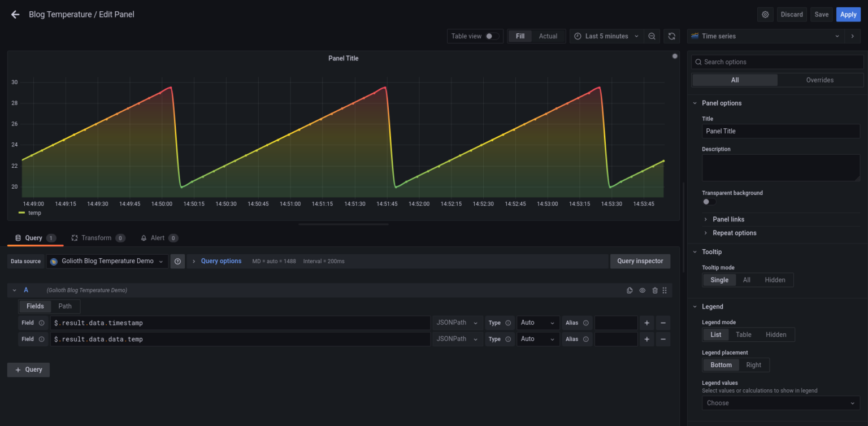Click the back arrow to exit panel edit
Image resolution: width=868 pixels, height=426 pixels.
15,14
